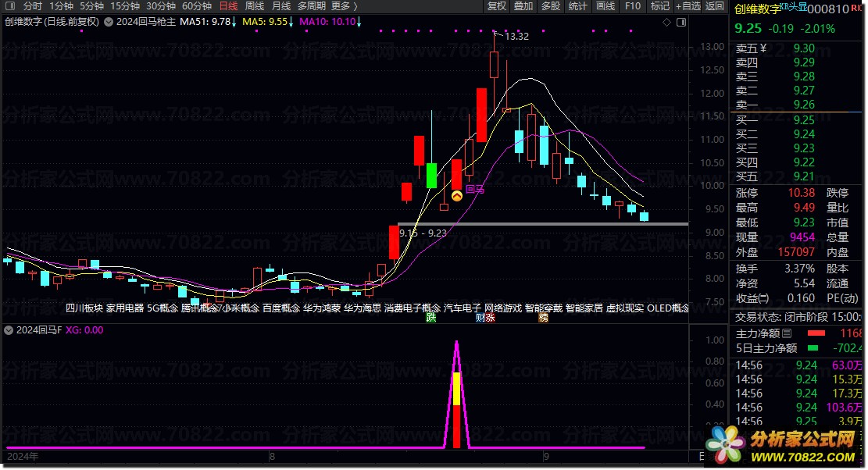
Task: Open the 四川板块 concept link
Action: 84,308
